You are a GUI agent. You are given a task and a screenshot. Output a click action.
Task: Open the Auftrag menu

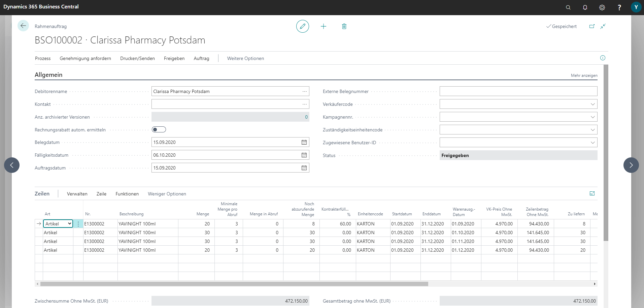click(x=201, y=58)
